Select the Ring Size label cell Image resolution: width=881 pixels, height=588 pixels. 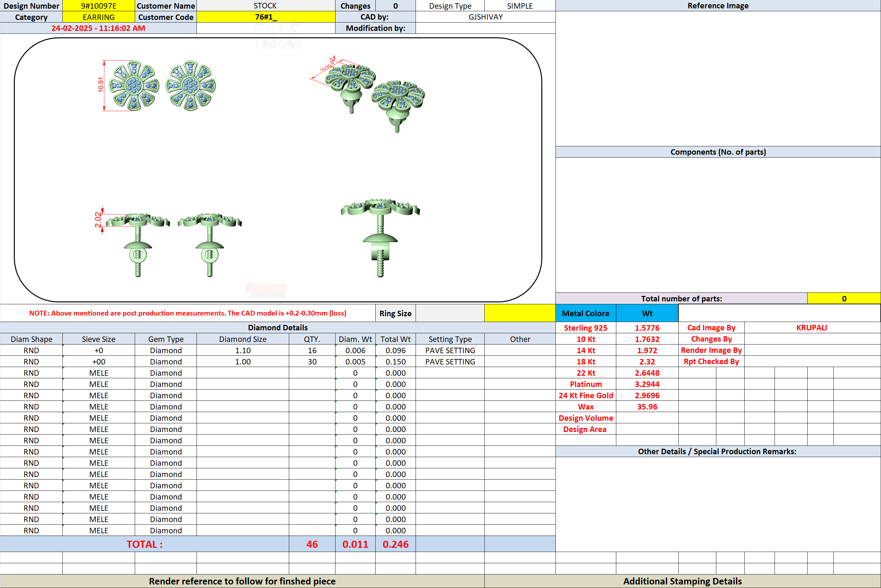click(x=396, y=313)
